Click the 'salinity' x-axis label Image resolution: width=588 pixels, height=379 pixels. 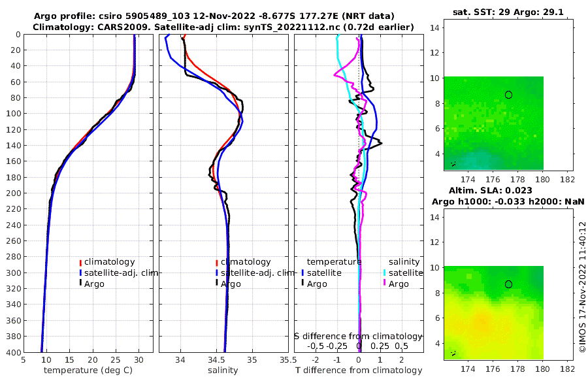[223, 371]
